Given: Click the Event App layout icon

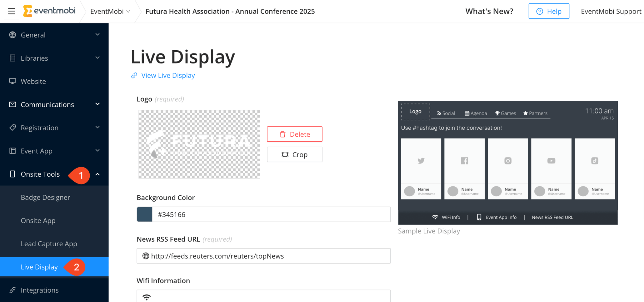Looking at the screenshot, I should [x=12, y=151].
